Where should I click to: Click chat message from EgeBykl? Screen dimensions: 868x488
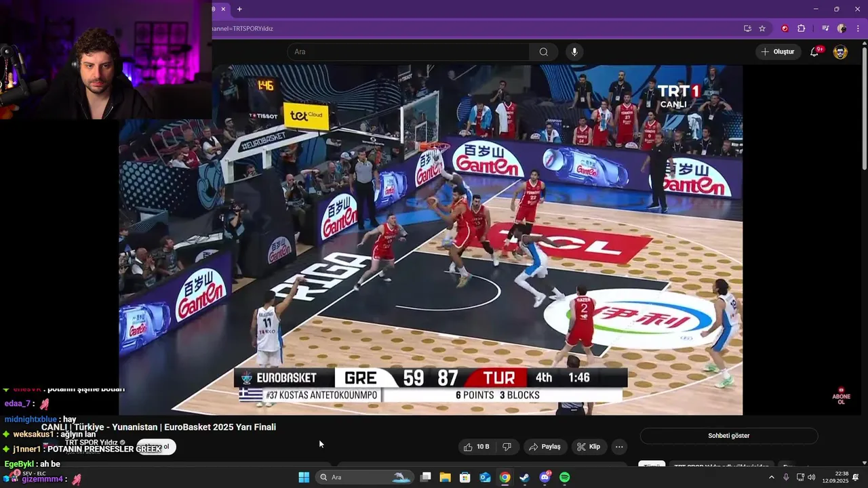[x=32, y=464]
